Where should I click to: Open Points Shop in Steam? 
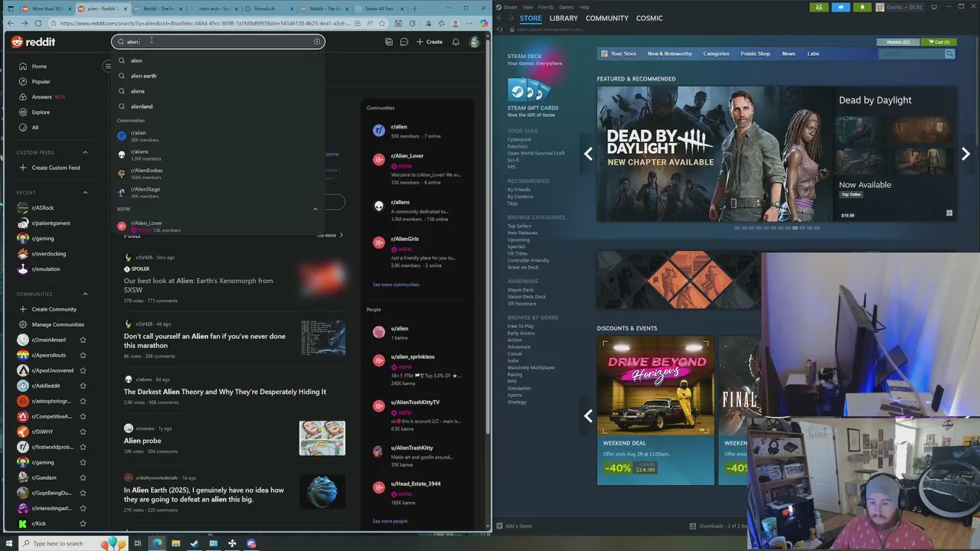coord(755,54)
